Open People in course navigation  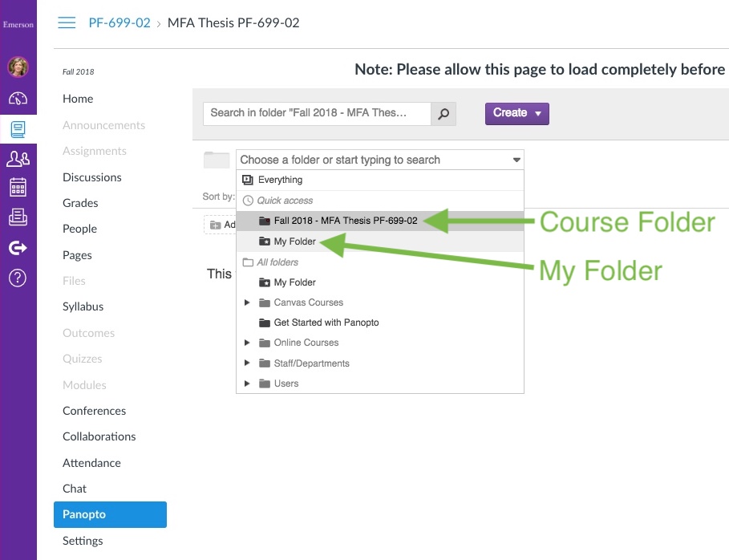79,229
